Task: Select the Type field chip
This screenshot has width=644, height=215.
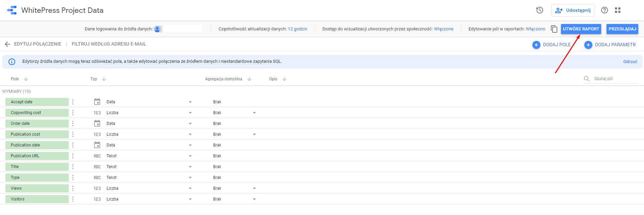Action: [37, 178]
